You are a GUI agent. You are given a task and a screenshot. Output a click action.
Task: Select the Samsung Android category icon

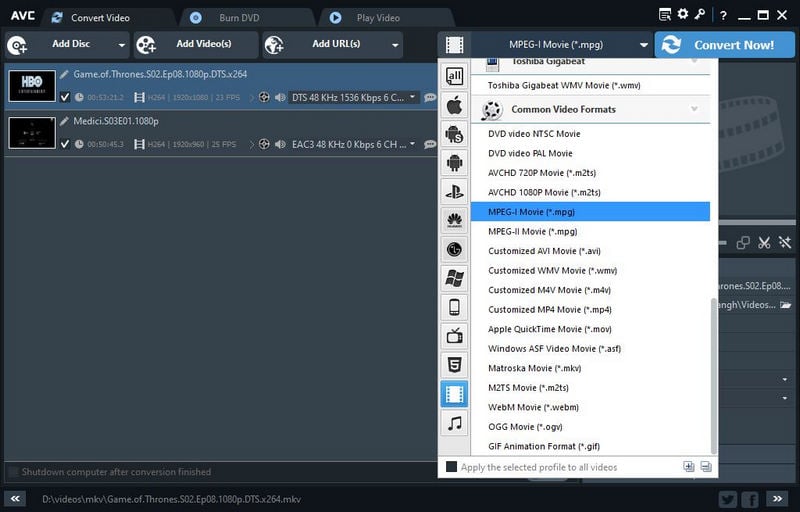(x=454, y=134)
